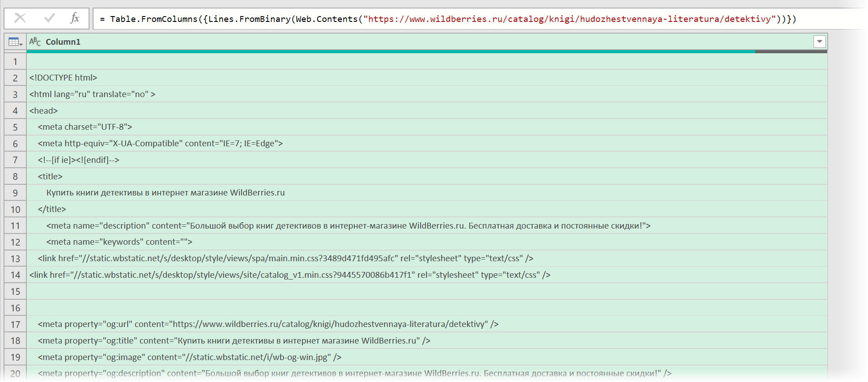Select the meta charset="UTF-8" cell
The image size is (868, 382).
click(x=427, y=127)
